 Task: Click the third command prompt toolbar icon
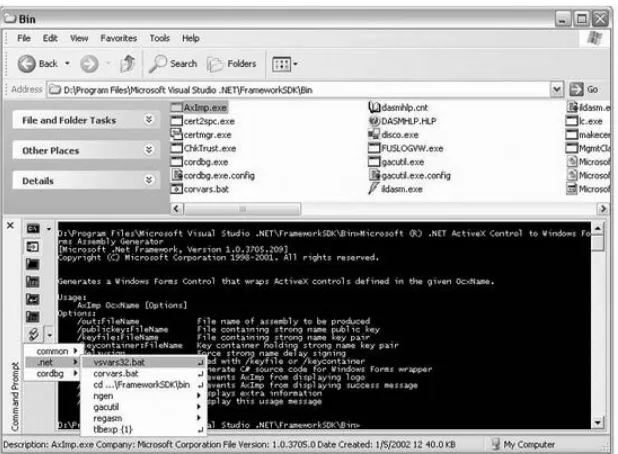pyautogui.click(x=33, y=264)
